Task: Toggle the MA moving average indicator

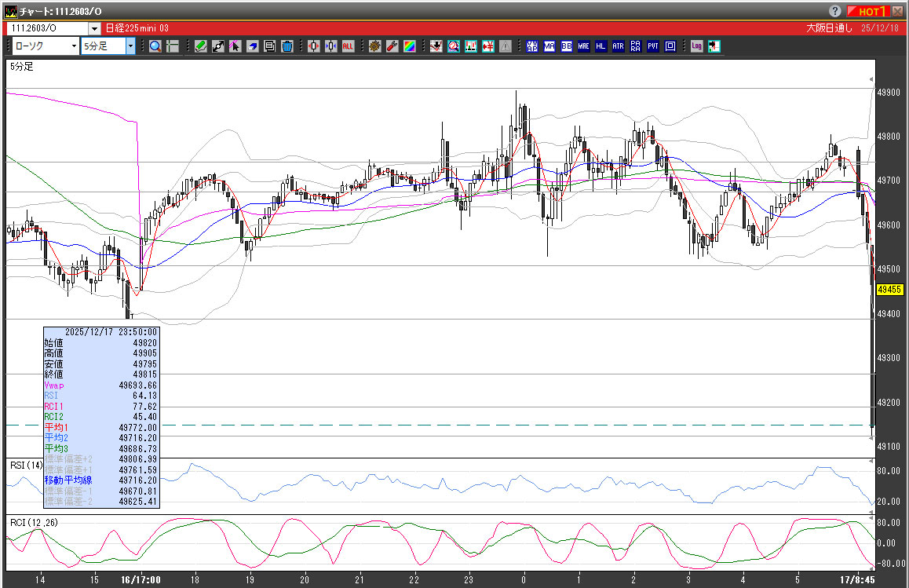Action: (549, 46)
